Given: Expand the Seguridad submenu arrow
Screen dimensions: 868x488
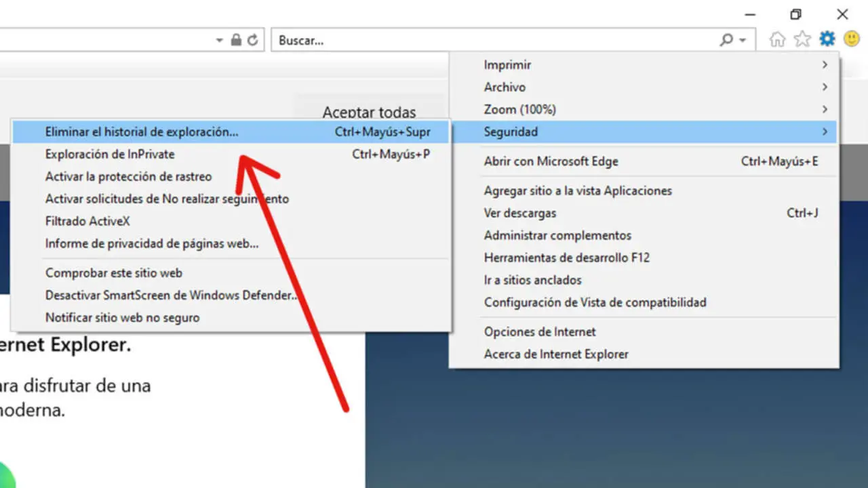Looking at the screenshot, I should pos(825,132).
